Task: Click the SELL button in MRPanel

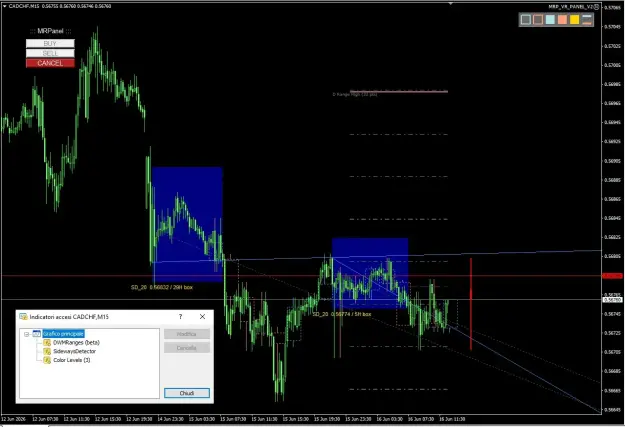Action: [50, 53]
